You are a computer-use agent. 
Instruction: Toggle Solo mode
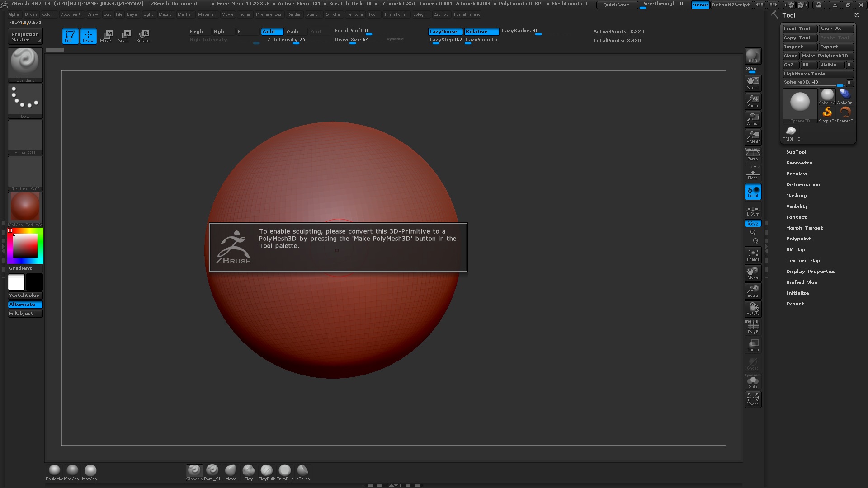(753, 382)
